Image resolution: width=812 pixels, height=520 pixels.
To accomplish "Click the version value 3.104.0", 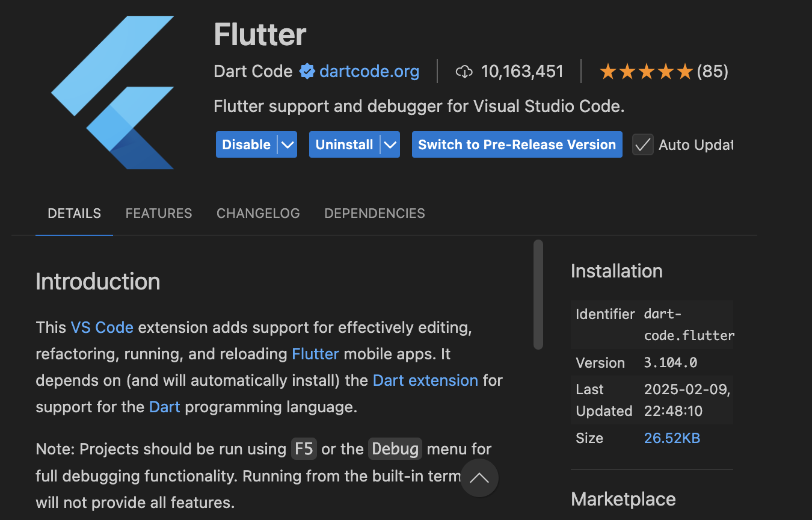I will [671, 363].
